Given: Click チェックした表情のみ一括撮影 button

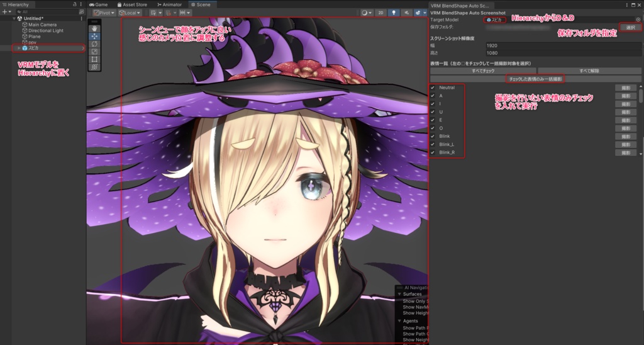Looking at the screenshot, I should pos(535,79).
